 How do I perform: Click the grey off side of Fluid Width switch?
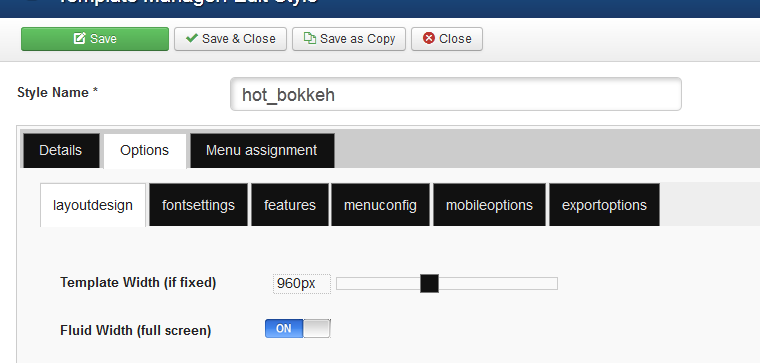317,329
